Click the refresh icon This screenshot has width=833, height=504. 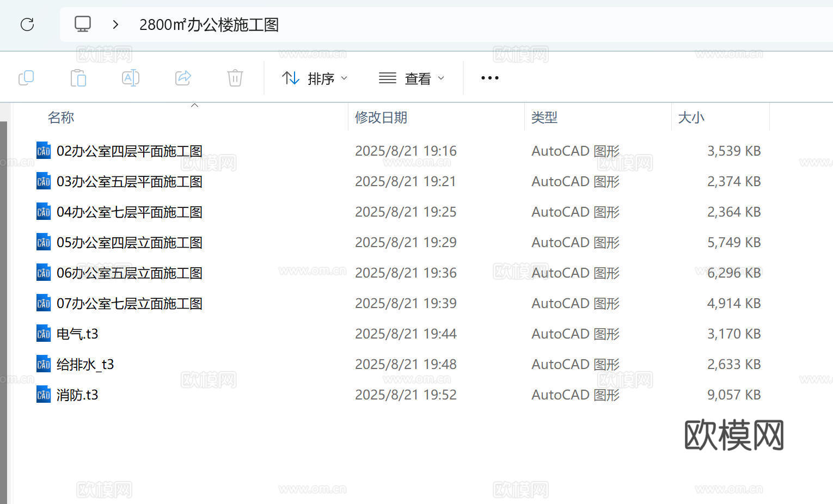click(x=27, y=24)
